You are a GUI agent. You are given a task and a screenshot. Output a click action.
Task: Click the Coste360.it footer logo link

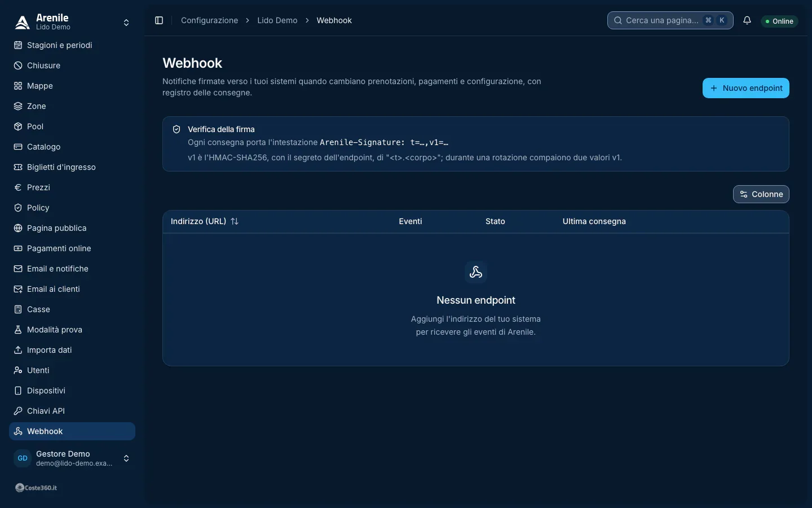pos(36,488)
